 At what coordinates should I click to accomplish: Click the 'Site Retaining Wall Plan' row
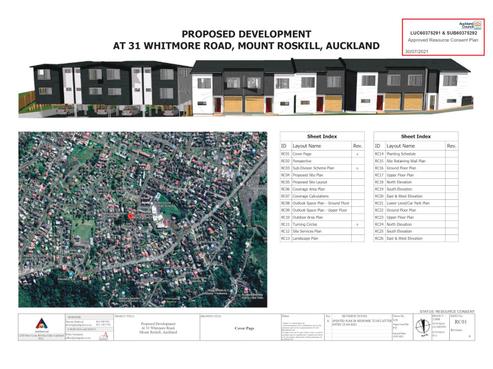[416, 161]
